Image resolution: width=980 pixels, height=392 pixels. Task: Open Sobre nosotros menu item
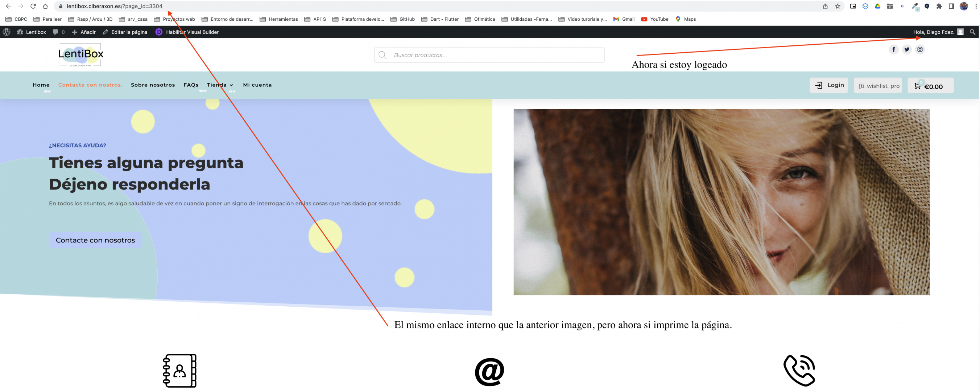click(153, 85)
